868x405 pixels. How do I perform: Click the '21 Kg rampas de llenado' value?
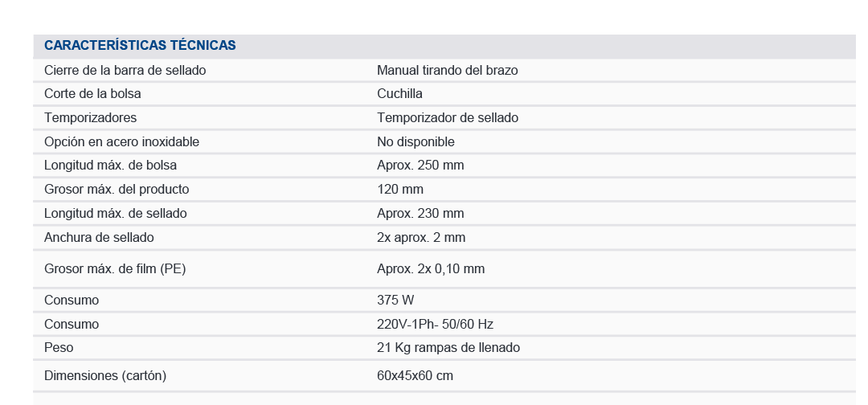448,348
